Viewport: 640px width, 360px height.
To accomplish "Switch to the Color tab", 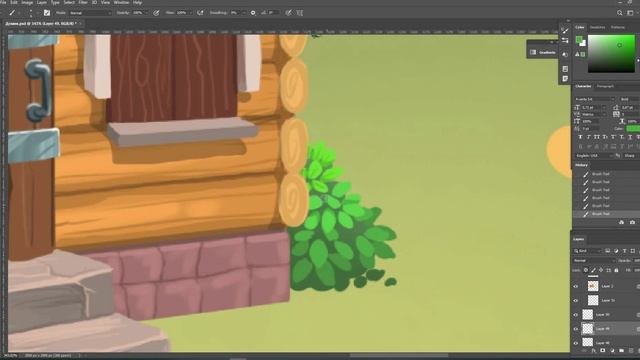I will point(580,27).
